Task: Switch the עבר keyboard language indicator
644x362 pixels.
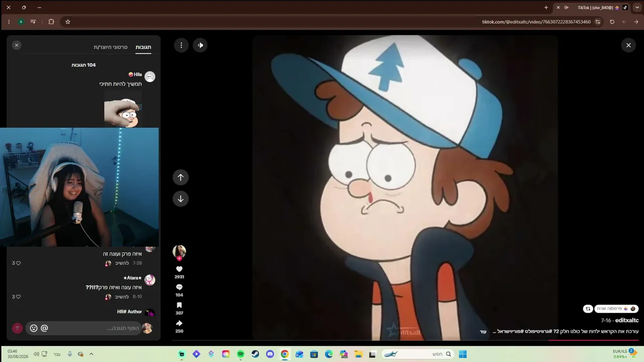Action: (x=57, y=354)
